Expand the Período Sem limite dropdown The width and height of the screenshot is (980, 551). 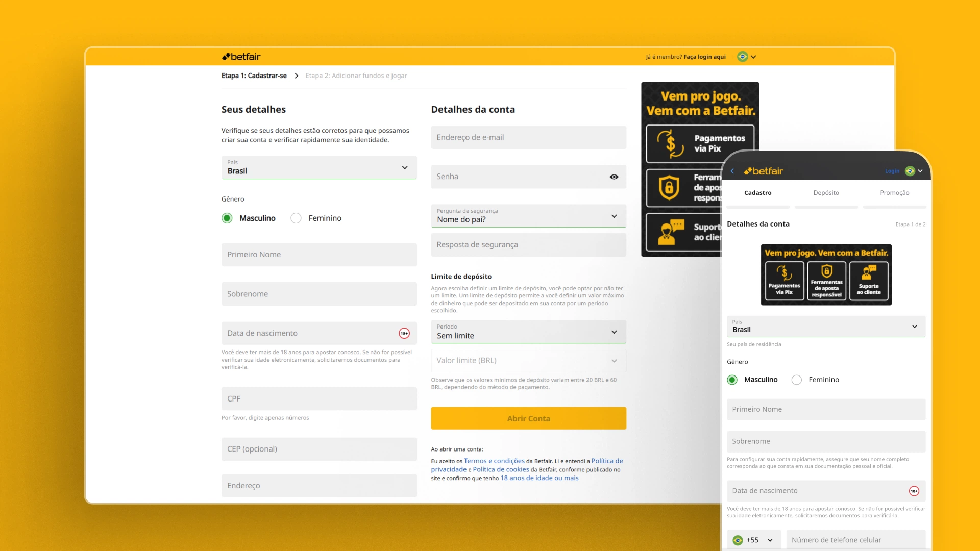(x=528, y=332)
